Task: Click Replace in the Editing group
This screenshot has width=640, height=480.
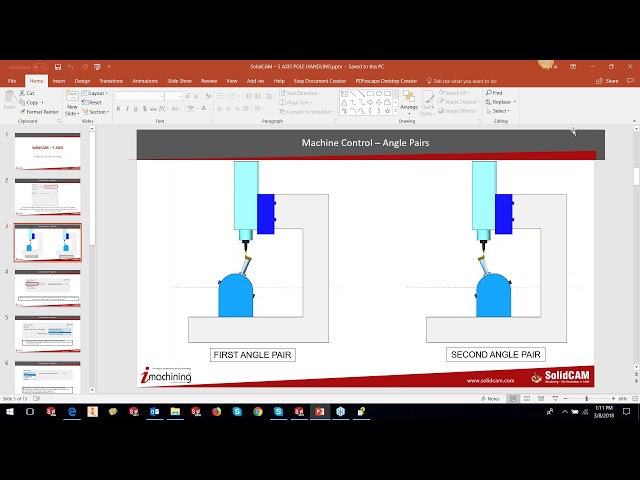Action: point(501,102)
